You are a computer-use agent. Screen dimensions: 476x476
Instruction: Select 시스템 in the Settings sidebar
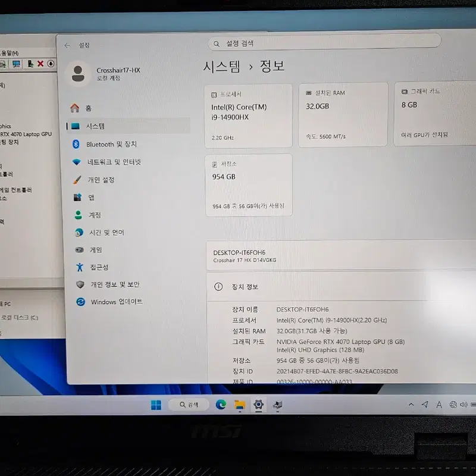tap(129, 126)
